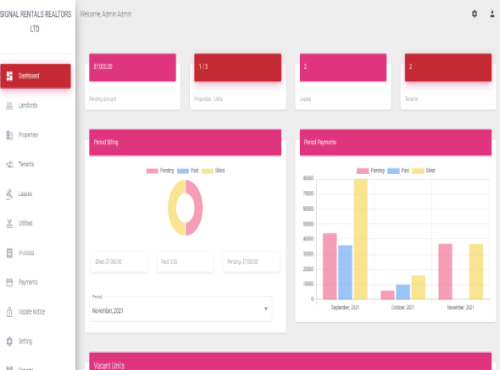The image size is (500, 370).
Task: Click the Vacant Units section header
Action: tap(290, 361)
